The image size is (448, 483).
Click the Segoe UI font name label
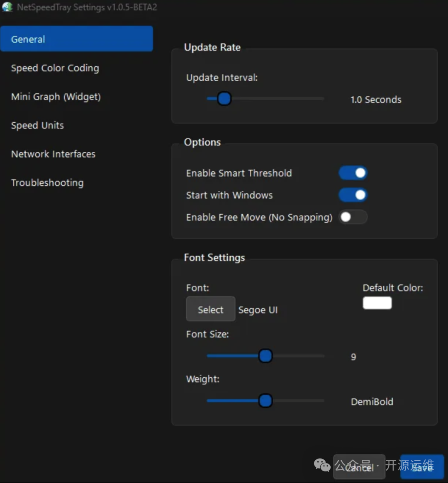coord(258,309)
